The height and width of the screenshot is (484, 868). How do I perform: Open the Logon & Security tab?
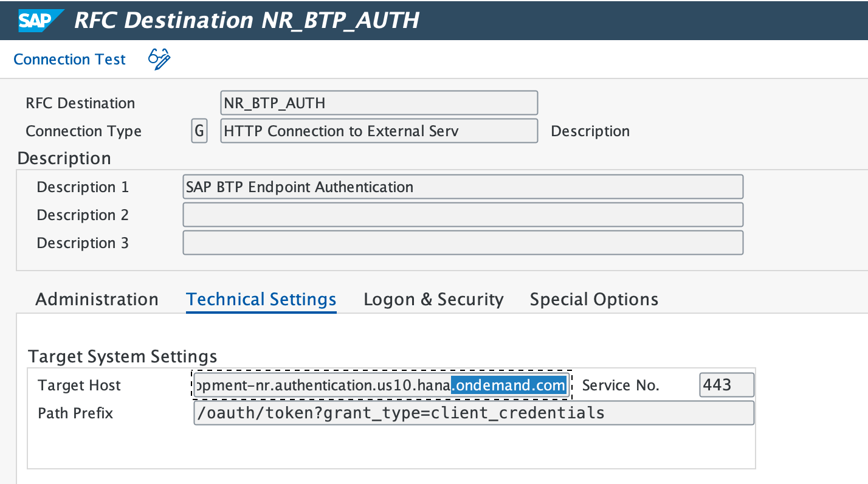pos(433,299)
